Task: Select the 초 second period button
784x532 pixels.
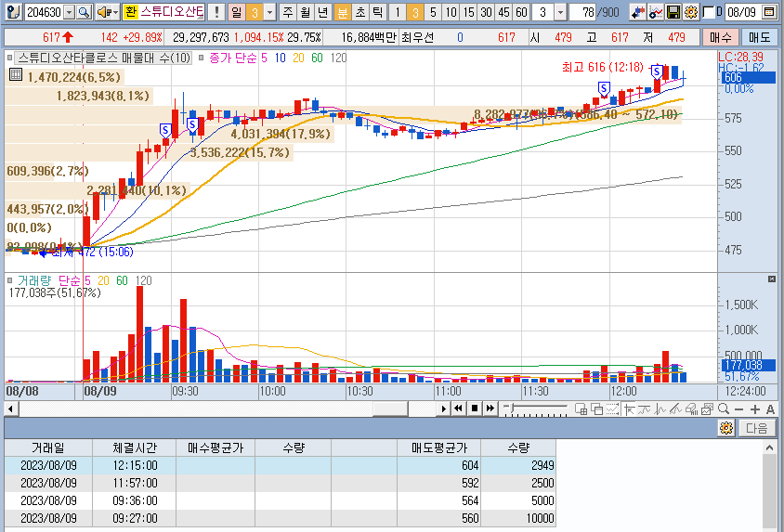Action: pyautogui.click(x=360, y=12)
